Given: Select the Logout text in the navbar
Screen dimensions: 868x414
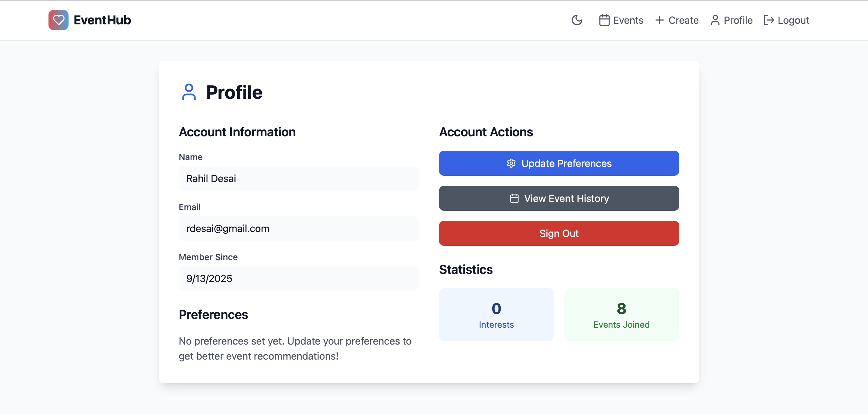Looking at the screenshot, I should pyautogui.click(x=793, y=20).
